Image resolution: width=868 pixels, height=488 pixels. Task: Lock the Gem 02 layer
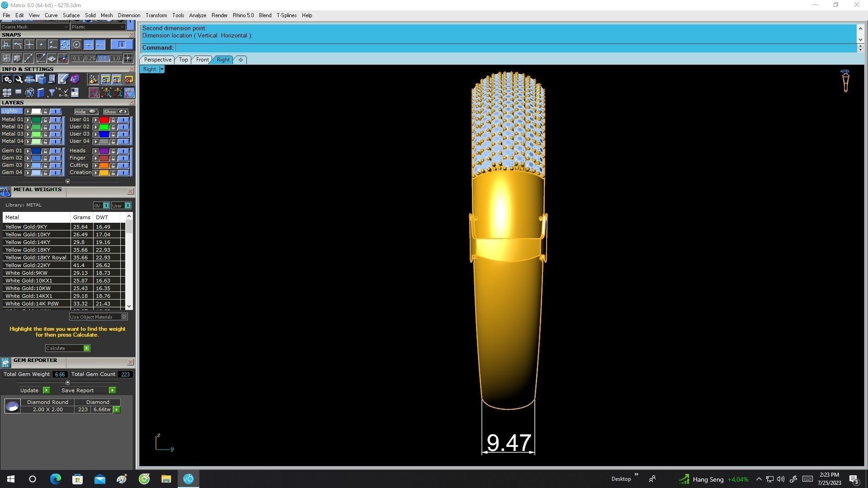pos(45,158)
